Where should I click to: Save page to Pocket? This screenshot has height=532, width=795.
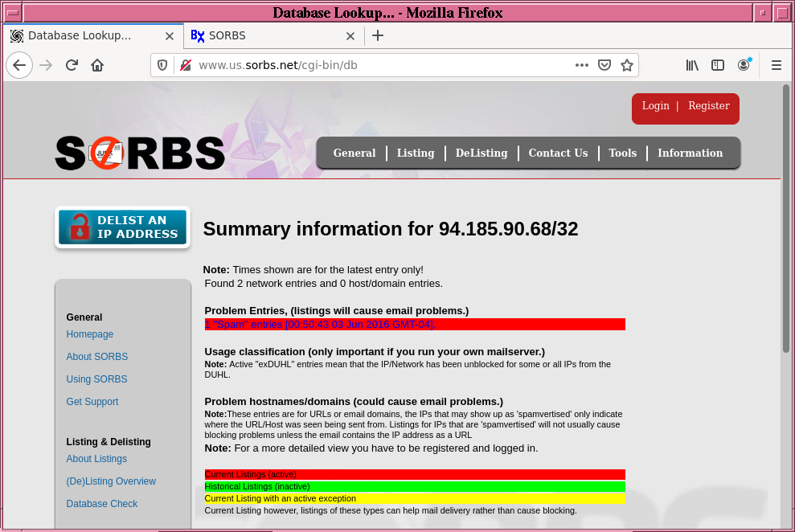[604, 65]
